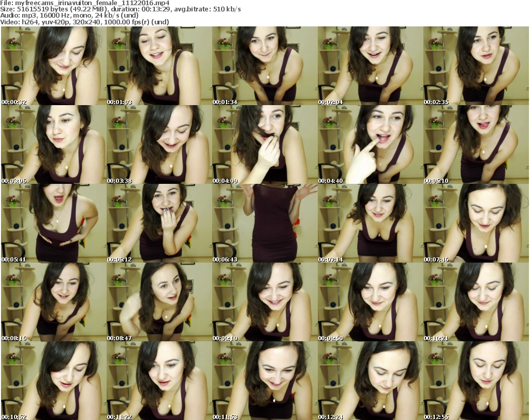Open the 00:08:47 frame
Viewport: 530px width, 420px height.
point(159,302)
